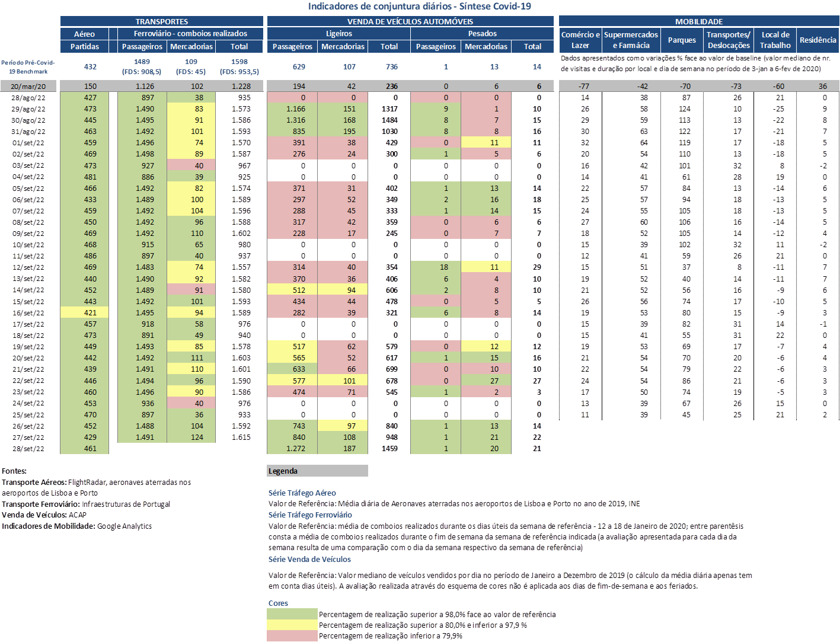Click the 'Comércio e Lazer' column header
This screenshot has height=642, width=840.
[580, 40]
